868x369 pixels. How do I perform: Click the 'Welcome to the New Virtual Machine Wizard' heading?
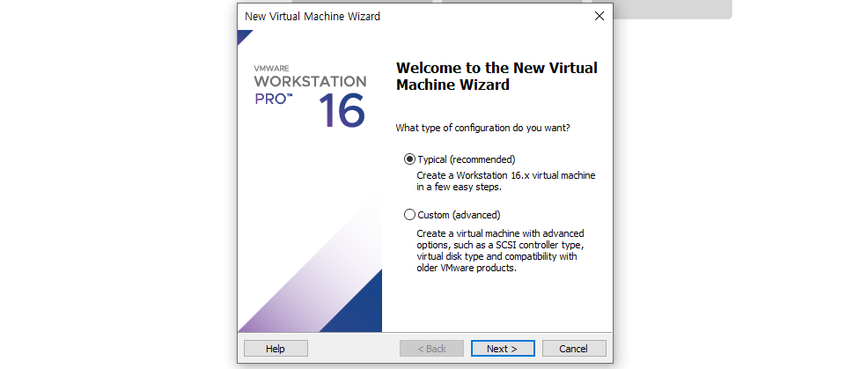point(497,77)
